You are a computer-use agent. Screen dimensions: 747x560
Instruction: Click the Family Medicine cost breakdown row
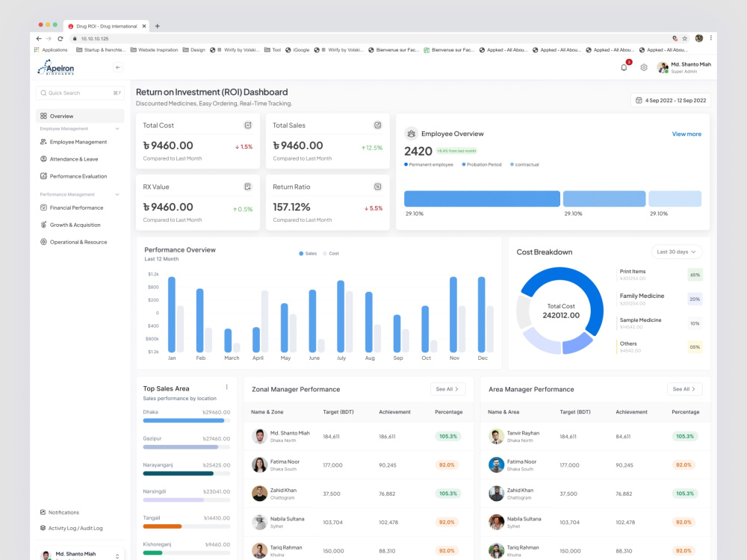(x=660, y=299)
